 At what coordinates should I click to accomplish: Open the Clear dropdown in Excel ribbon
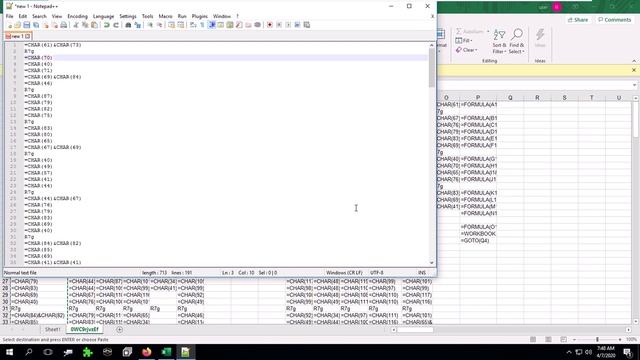click(467, 50)
